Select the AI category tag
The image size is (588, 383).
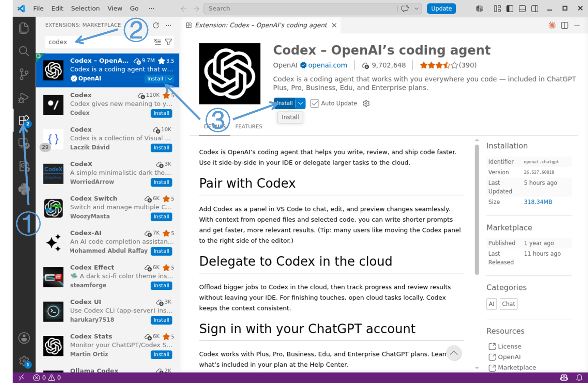click(492, 304)
